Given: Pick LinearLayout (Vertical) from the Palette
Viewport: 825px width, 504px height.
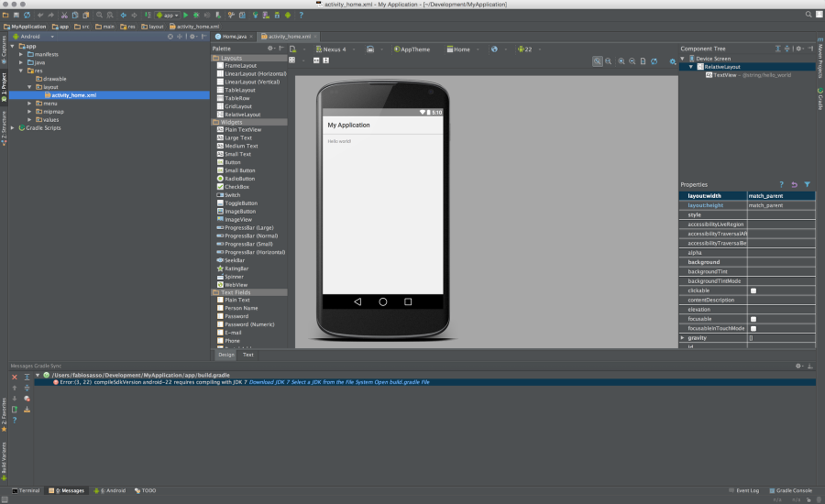Looking at the screenshot, I should (248, 82).
